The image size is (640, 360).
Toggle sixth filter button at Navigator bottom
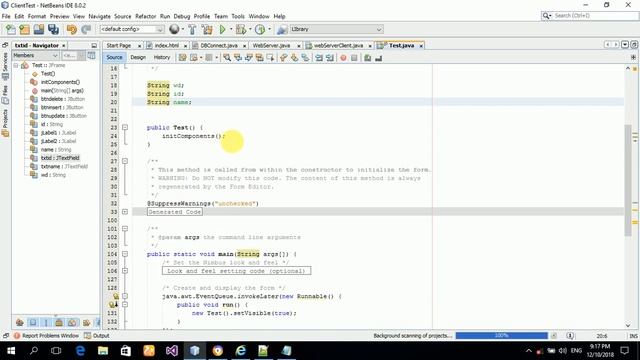click(86, 323)
